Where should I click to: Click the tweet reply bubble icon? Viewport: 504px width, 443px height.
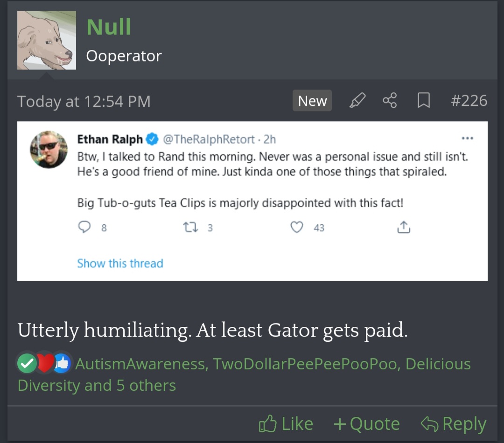pos(84,227)
